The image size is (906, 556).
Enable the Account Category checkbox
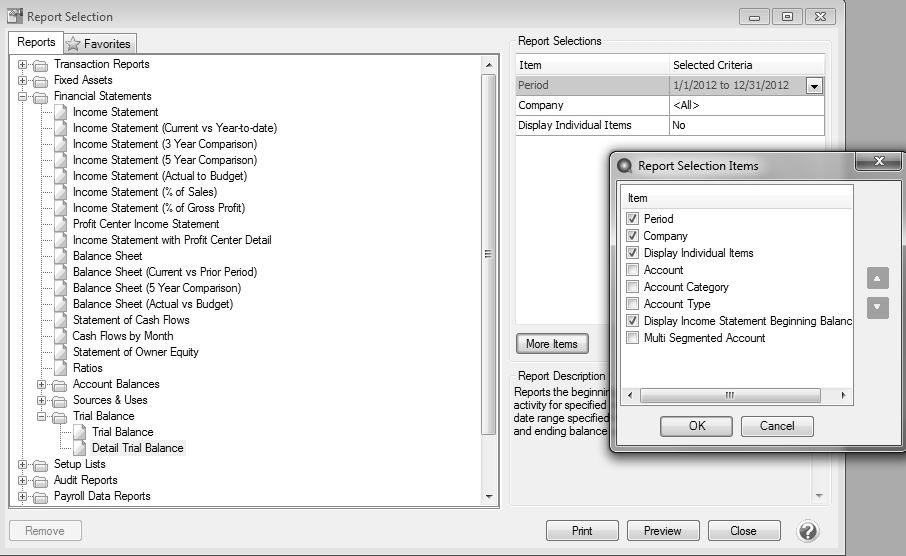click(x=632, y=287)
